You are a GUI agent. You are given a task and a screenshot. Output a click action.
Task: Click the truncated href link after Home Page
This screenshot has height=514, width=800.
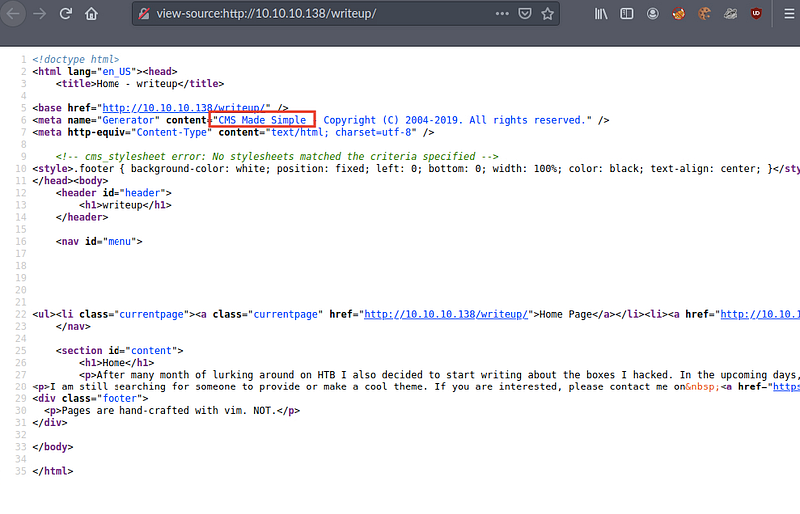point(760,314)
